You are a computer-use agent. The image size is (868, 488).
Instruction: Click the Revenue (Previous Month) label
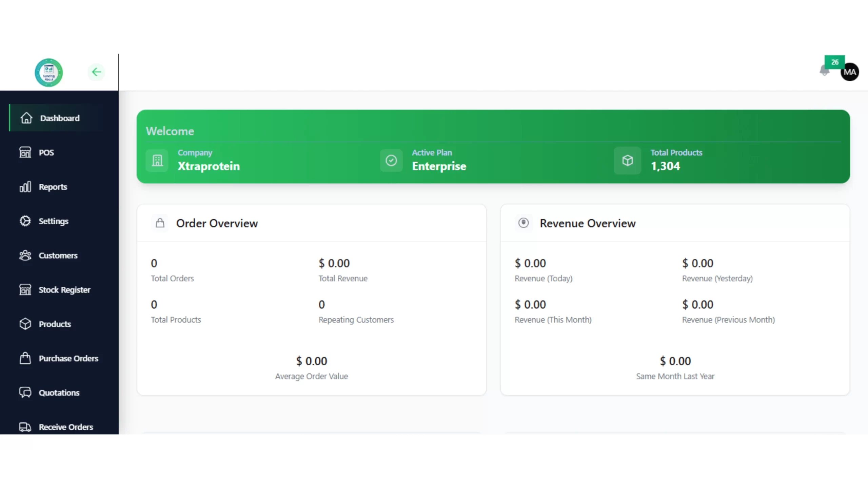(728, 320)
